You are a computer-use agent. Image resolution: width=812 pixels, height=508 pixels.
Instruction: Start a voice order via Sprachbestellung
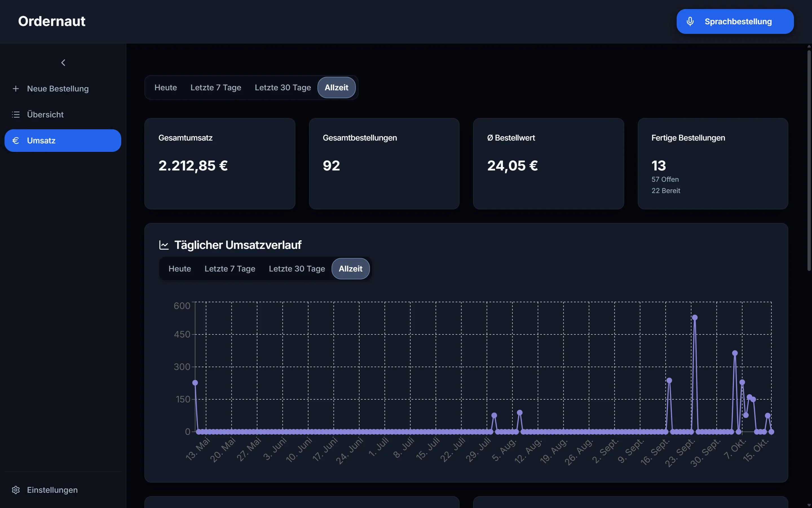click(735, 21)
